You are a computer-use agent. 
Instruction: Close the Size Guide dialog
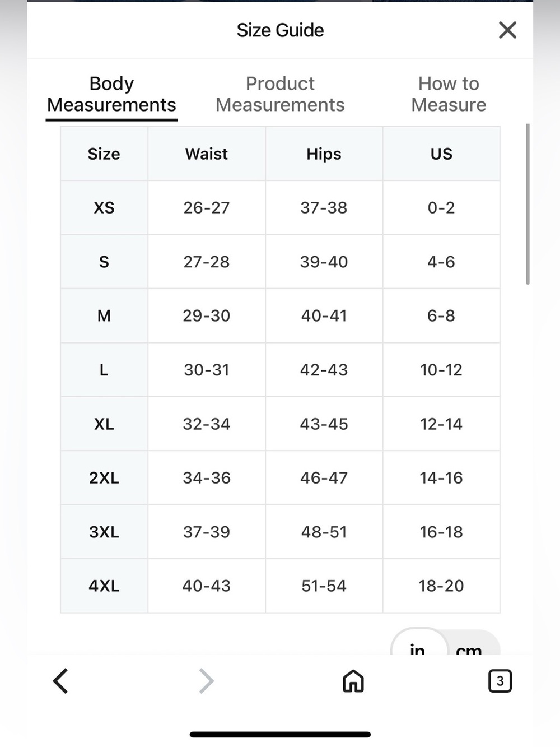[507, 30]
